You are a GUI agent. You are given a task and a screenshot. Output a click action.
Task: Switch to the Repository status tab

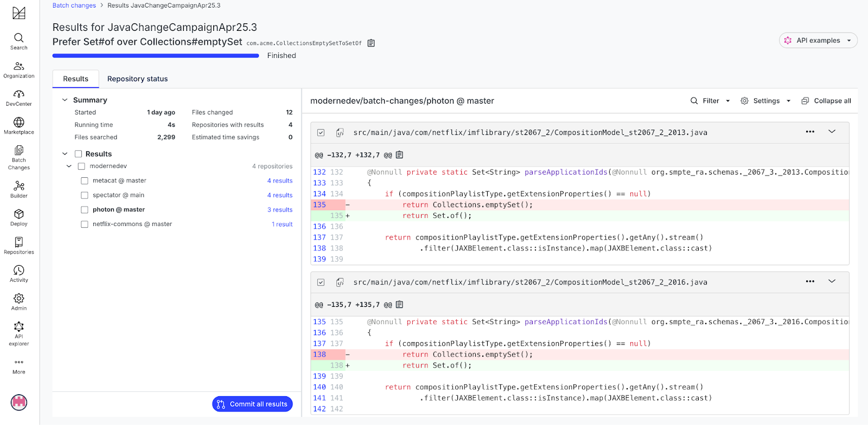tap(138, 79)
